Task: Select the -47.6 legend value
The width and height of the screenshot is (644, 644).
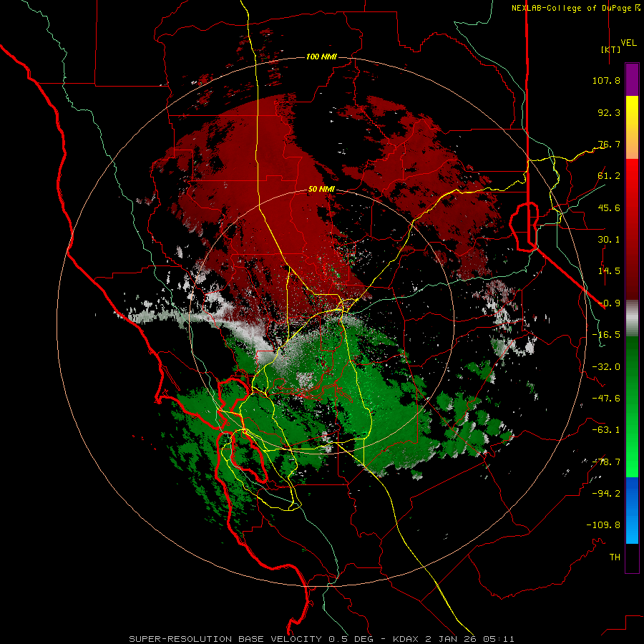Action: pos(606,399)
